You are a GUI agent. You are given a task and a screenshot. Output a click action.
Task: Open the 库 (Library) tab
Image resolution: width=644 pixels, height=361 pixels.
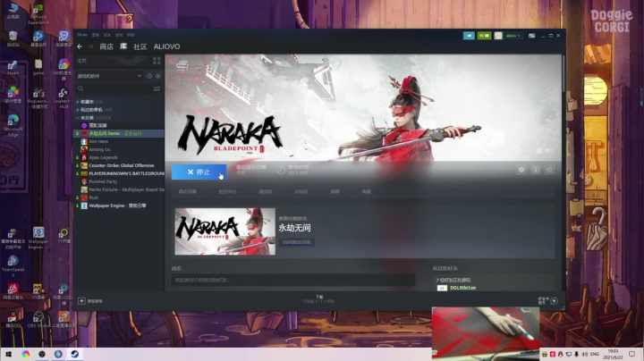pos(123,46)
